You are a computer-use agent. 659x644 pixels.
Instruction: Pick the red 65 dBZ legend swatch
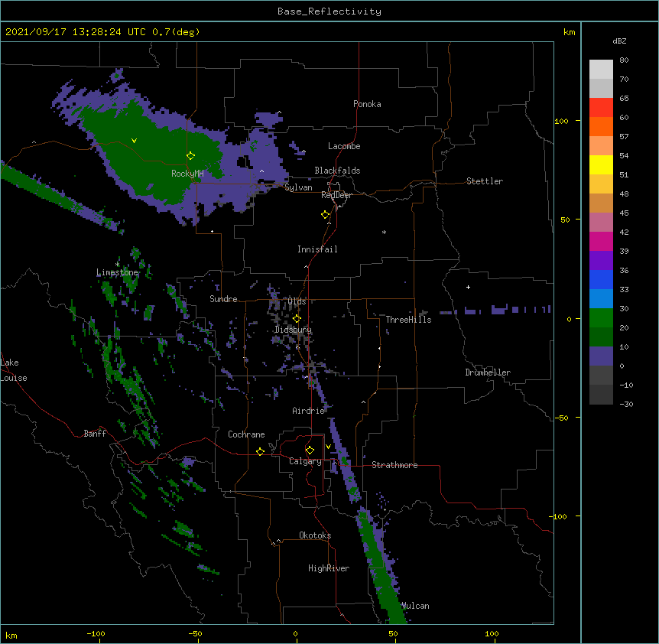tap(601, 108)
